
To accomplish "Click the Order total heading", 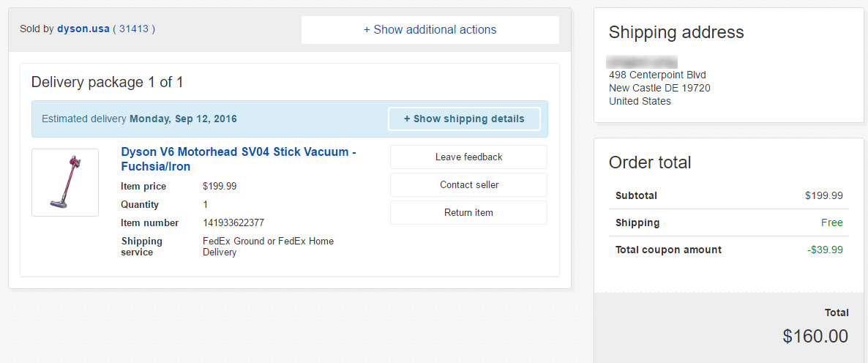I will [649, 162].
